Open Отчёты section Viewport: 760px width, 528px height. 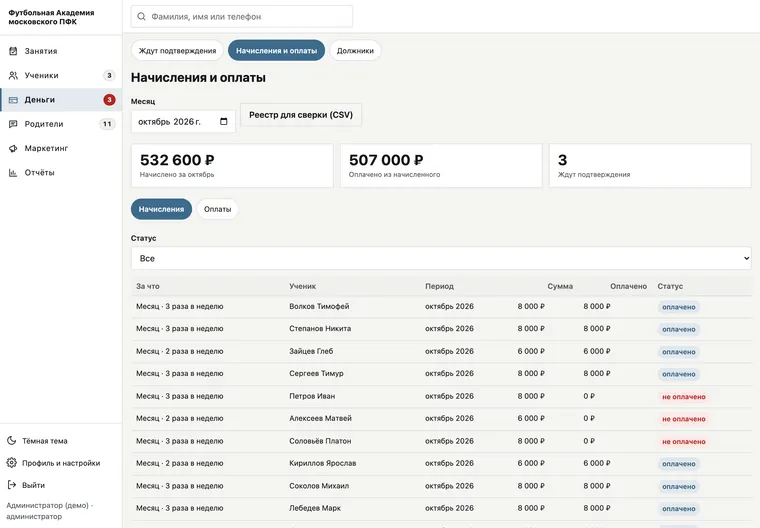[x=61, y=173]
